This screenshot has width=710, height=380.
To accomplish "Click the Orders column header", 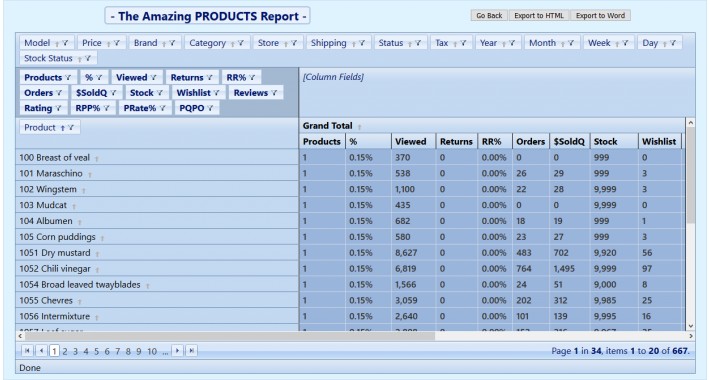I will tap(530, 141).
